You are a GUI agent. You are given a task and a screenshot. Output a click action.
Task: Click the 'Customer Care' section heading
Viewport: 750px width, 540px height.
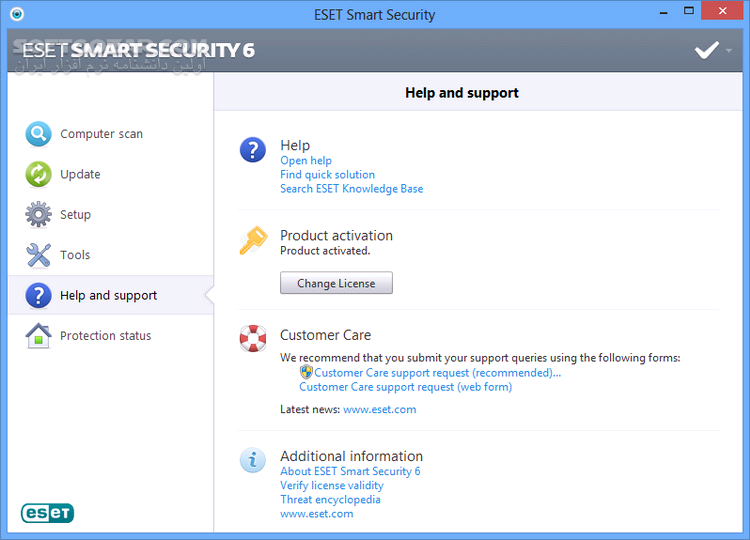click(x=325, y=335)
